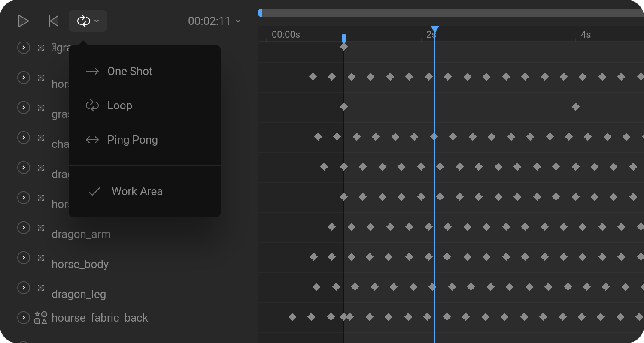Select the first keyframe on hourse_fabric_back row
This screenshot has height=343, width=644.
(x=292, y=317)
